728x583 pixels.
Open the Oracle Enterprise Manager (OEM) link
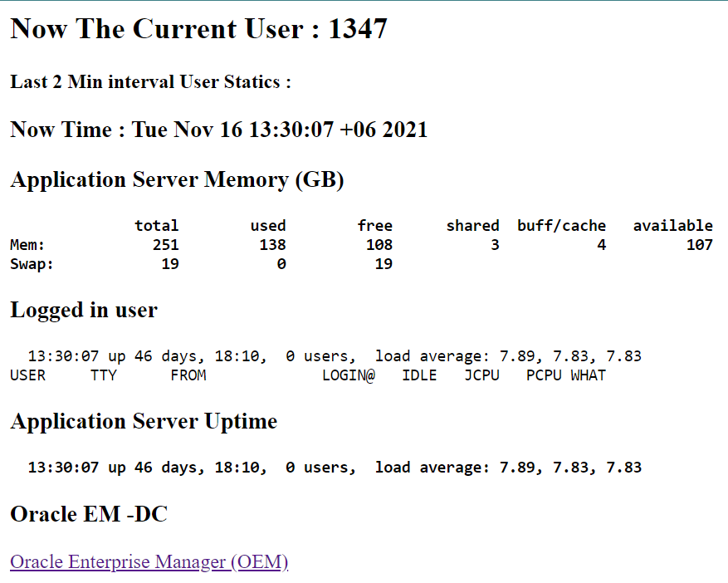pos(149,562)
